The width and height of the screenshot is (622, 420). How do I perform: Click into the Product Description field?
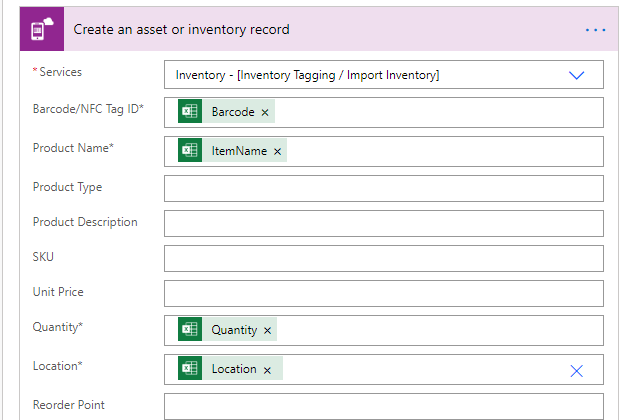(x=384, y=223)
